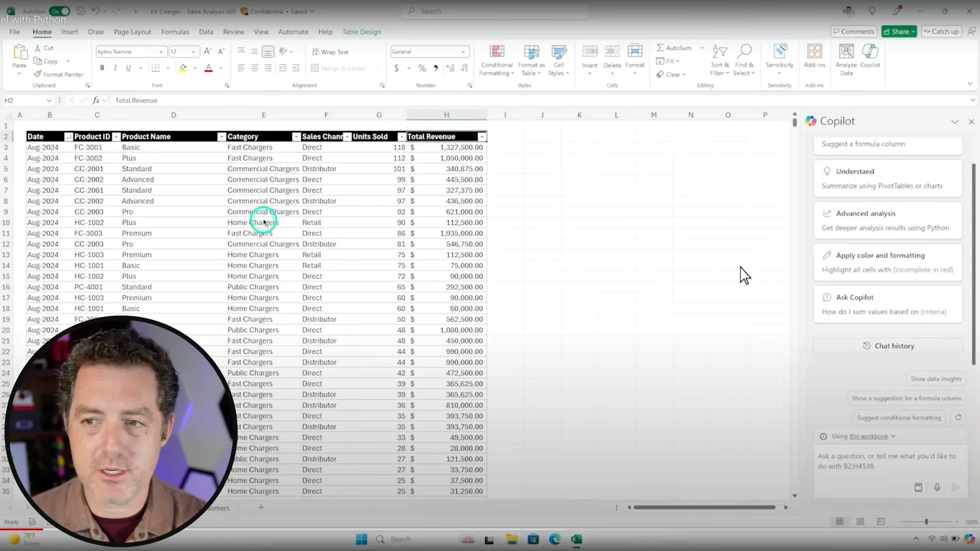Click the AutoSum button
This screenshot has height=551, width=980.
pyautogui.click(x=674, y=48)
